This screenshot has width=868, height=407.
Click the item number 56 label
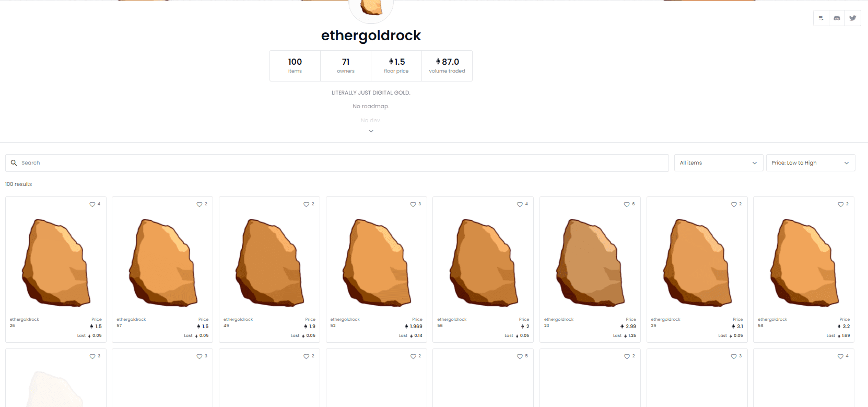440,325
